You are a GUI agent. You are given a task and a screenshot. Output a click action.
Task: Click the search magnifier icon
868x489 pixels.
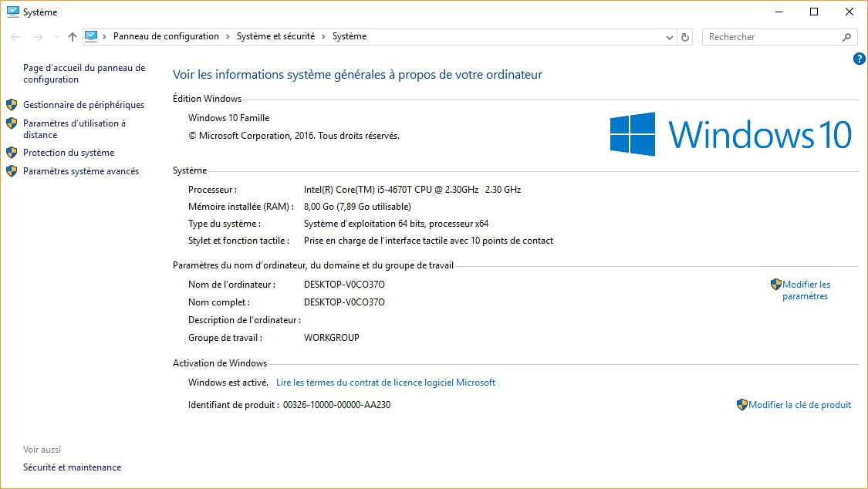tap(846, 37)
